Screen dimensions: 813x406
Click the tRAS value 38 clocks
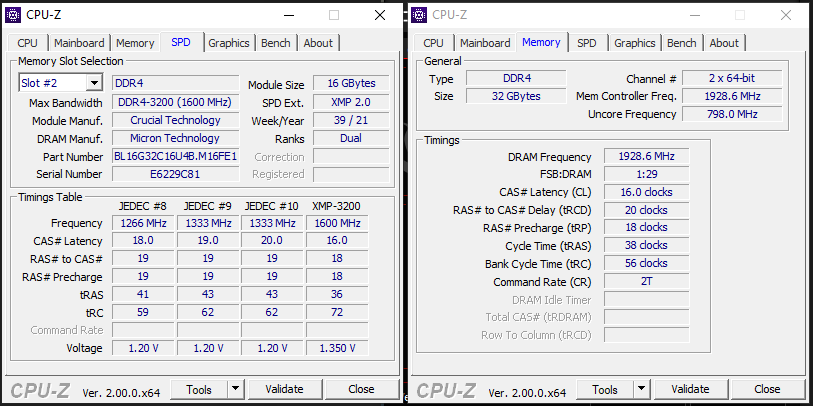647,245
